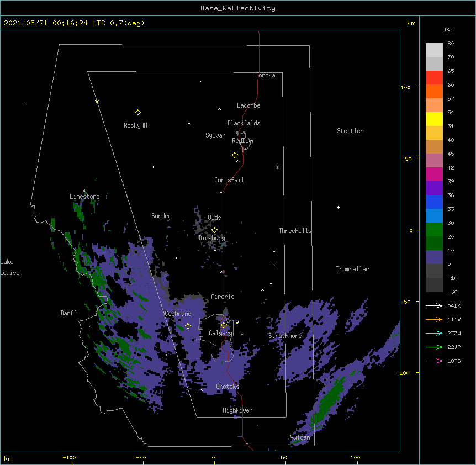476x465 pixels.
Task: Click the Lacombe city label
Action: coord(248,105)
